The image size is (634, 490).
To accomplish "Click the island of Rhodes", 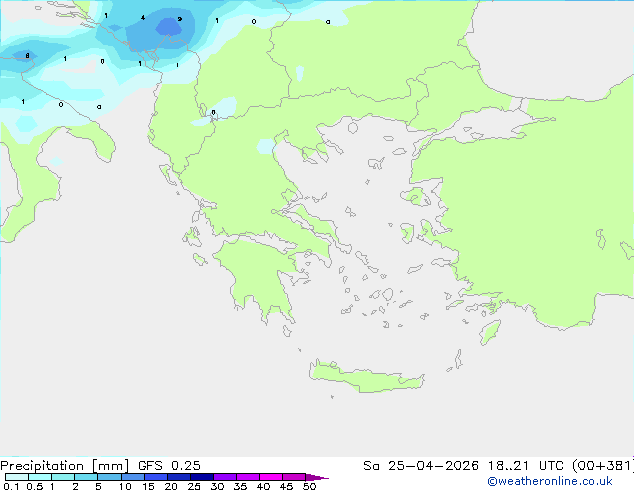I will (x=490, y=332).
